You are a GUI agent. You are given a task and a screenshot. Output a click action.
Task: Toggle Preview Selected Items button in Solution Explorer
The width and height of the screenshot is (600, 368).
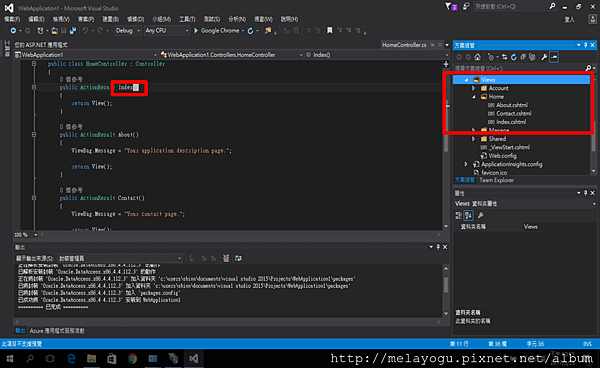554,57
